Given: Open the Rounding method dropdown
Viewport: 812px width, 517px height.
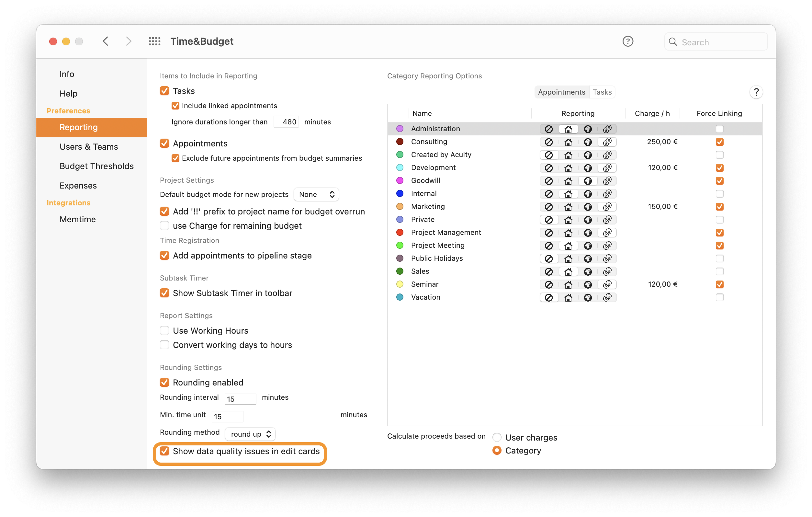Looking at the screenshot, I should (x=251, y=434).
